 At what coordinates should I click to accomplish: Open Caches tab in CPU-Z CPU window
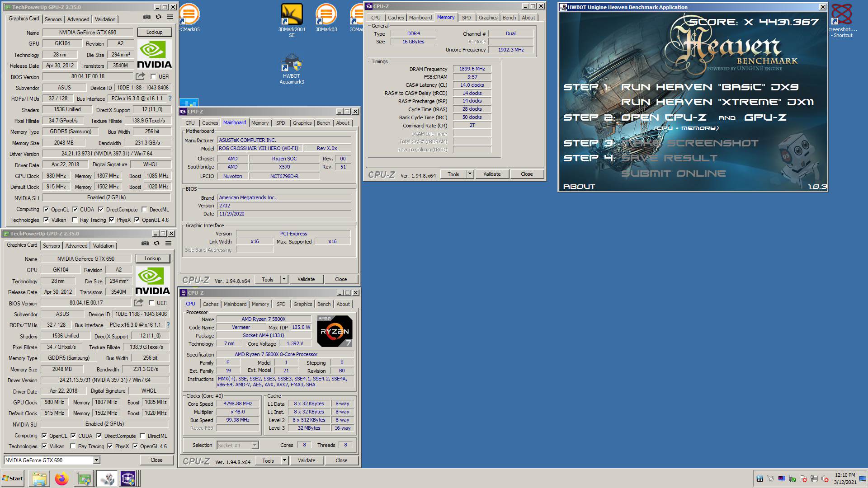tap(210, 304)
